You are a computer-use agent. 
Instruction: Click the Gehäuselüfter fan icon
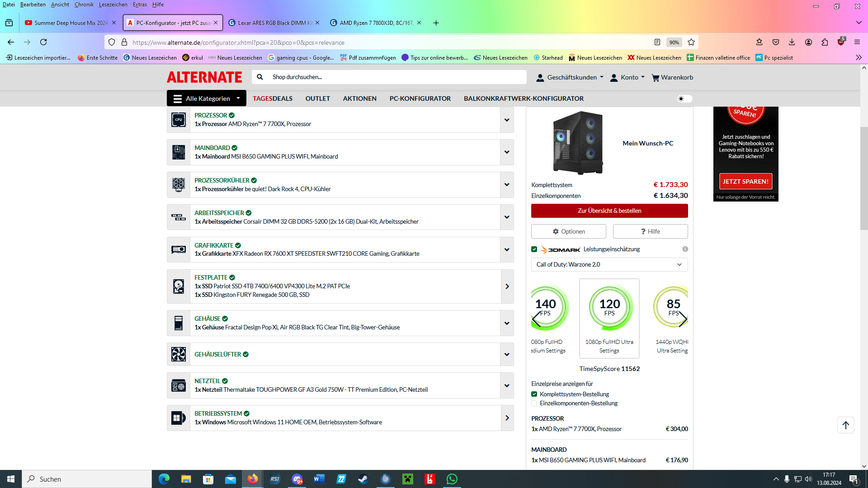click(179, 354)
